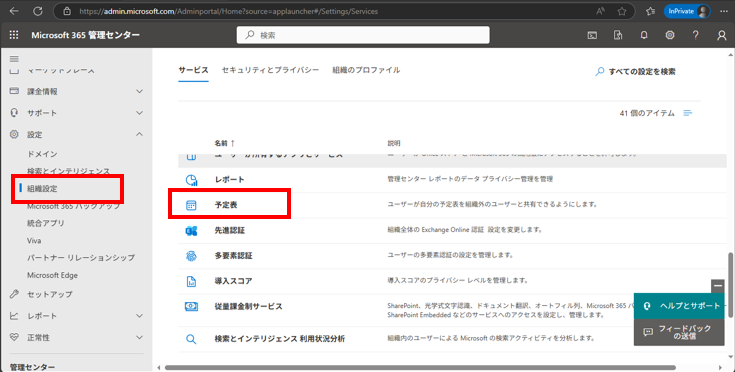
Task: Click the レポート chart icon in sidebar
Action: pos(14,315)
